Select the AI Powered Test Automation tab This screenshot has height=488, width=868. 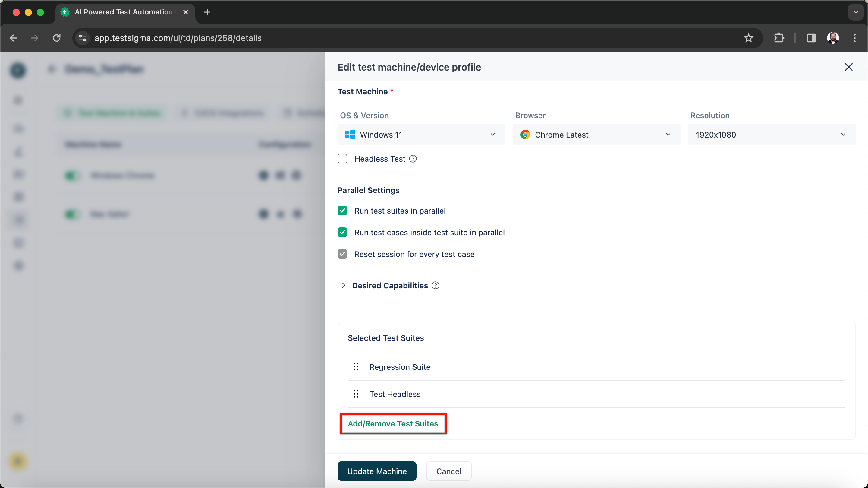click(123, 12)
